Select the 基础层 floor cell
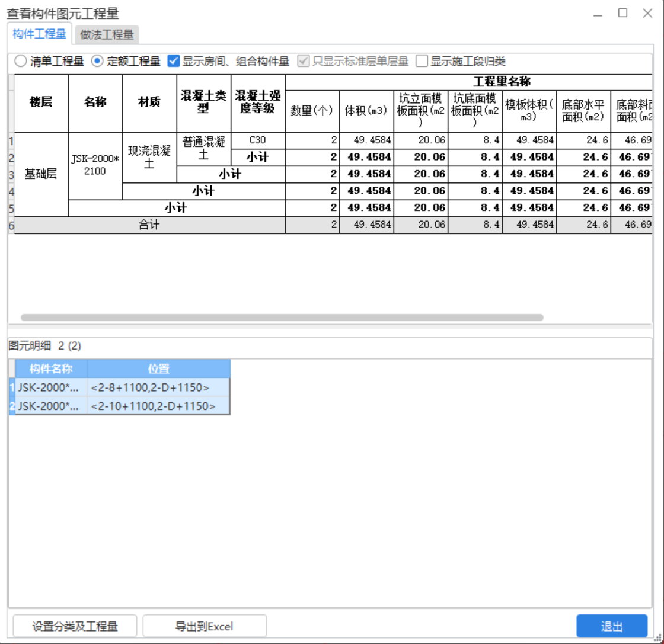This screenshot has width=664, height=644. [41, 174]
